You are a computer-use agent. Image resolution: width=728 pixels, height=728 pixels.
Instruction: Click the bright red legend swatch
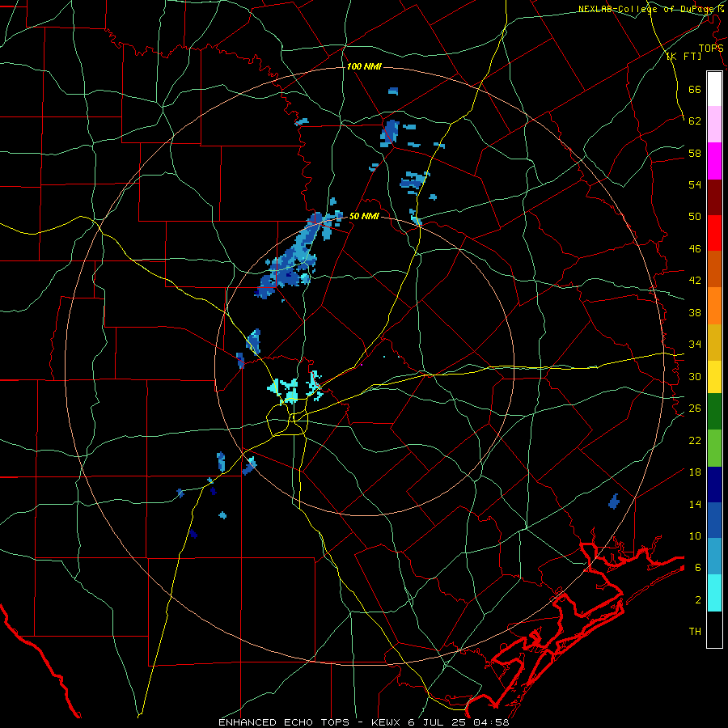714,233
